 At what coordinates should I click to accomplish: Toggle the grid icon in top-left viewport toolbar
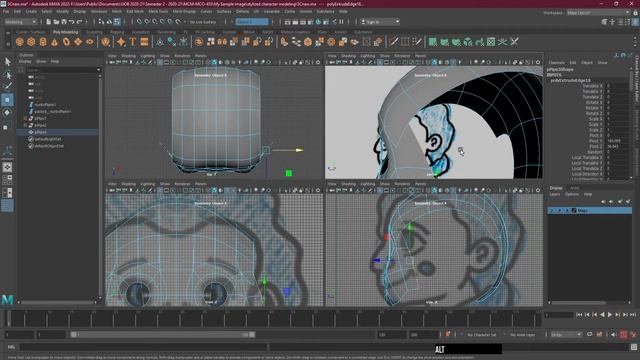coord(160,62)
